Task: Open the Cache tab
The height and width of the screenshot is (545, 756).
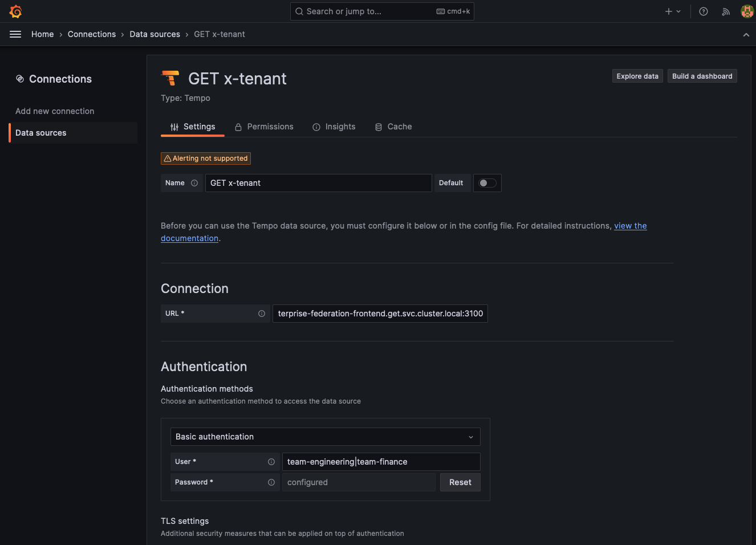Action: click(x=393, y=127)
